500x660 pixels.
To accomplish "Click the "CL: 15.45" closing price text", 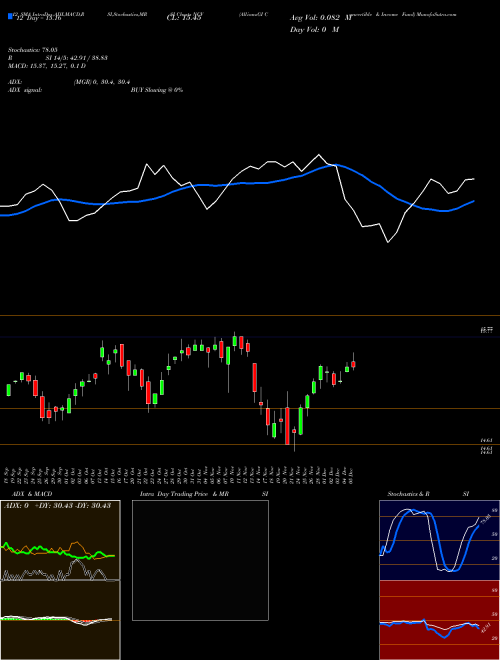I will pyautogui.click(x=184, y=18).
